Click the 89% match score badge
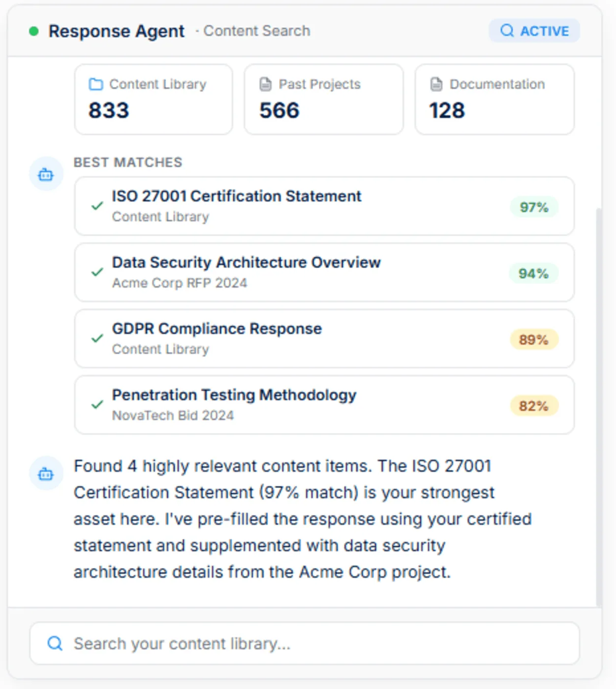616x689 pixels. [x=534, y=340]
